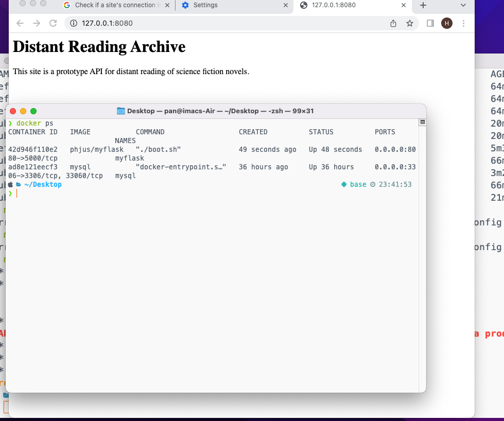Image resolution: width=504 pixels, height=421 pixels.
Task: Click the 'PORTS' column header
Action: [385, 132]
